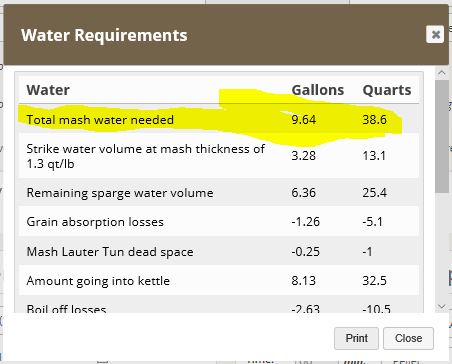Close dialog with the X icon
Image resolution: width=452 pixels, height=364 pixels.
point(435,34)
